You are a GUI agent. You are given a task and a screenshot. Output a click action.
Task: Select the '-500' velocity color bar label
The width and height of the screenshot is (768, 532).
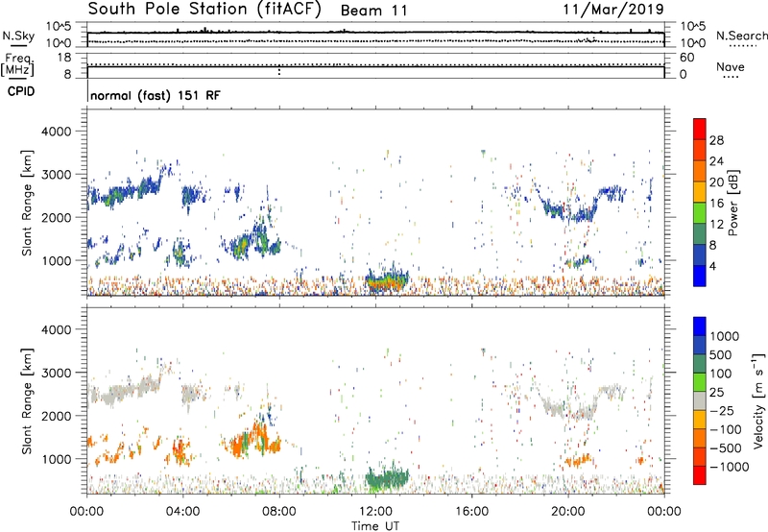coord(726,448)
